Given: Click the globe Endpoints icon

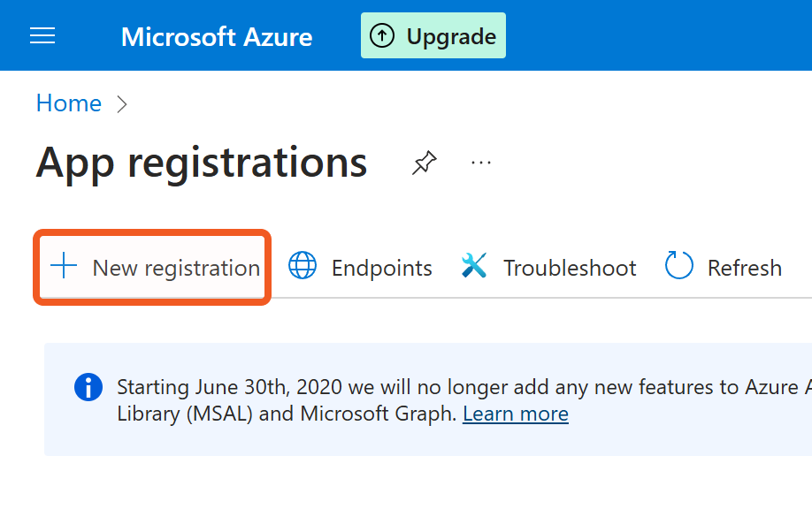Looking at the screenshot, I should click(303, 267).
